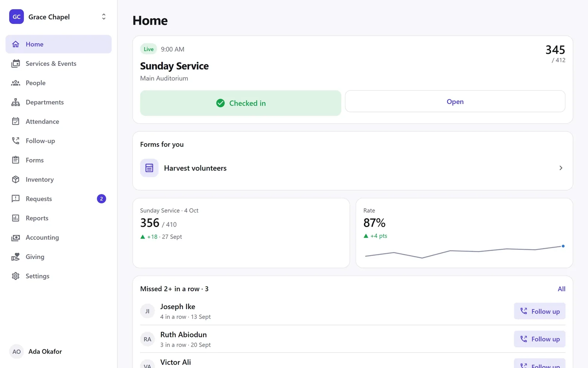Image resolution: width=588 pixels, height=368 pixels.
Task: Click the Reports chart icon
Action: [15, 218]
